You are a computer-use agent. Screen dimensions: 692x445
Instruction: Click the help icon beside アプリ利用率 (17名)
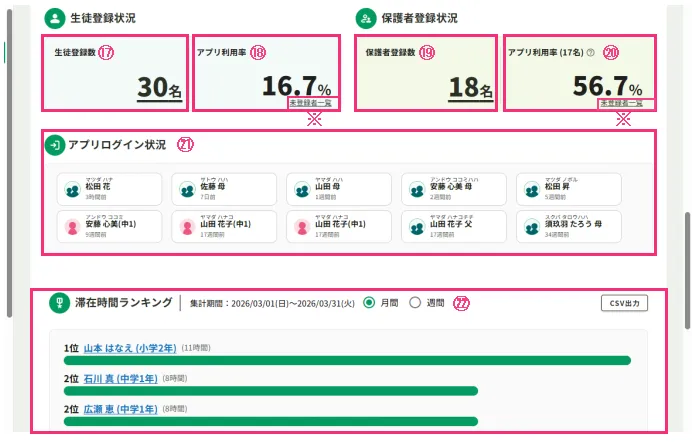(x=591, y=52)
